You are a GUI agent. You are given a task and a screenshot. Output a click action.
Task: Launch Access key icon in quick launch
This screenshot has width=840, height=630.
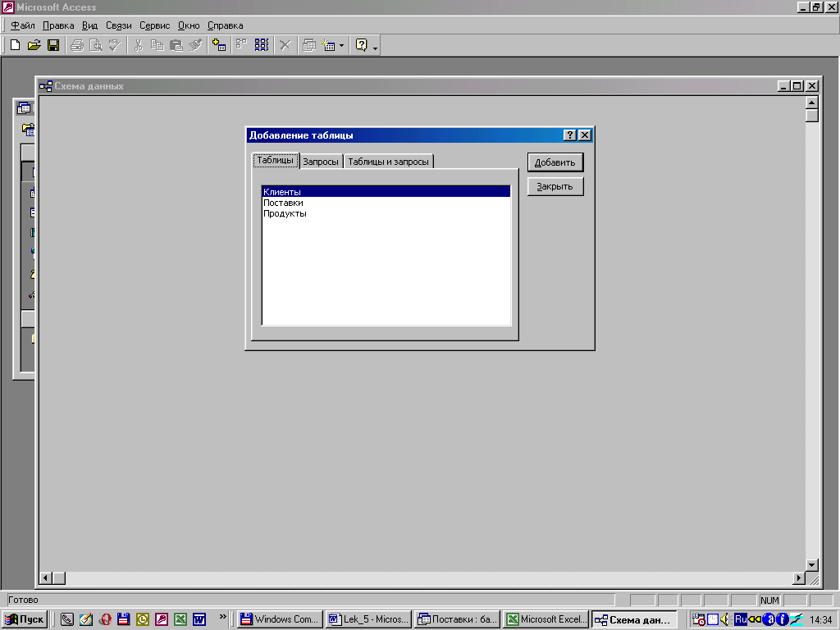[x=162, y=619]
